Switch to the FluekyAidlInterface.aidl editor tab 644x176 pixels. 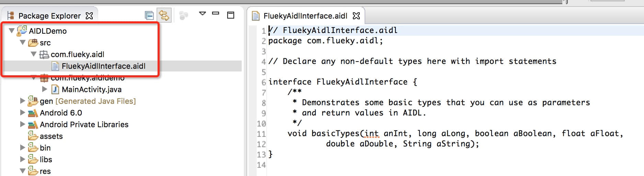point(305,16)
